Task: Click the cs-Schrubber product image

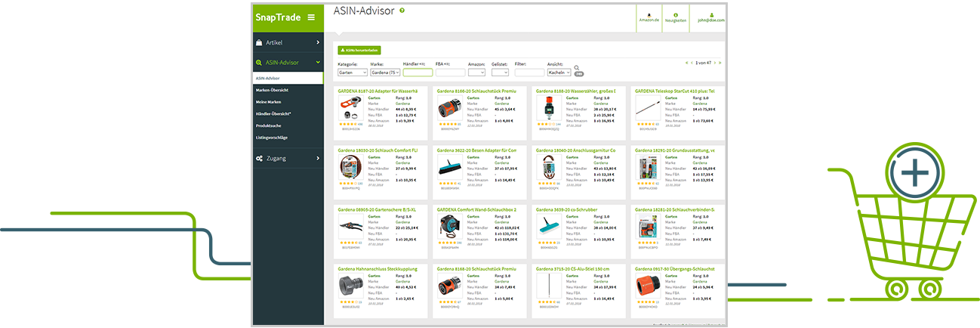Action: tap(548, 227)
